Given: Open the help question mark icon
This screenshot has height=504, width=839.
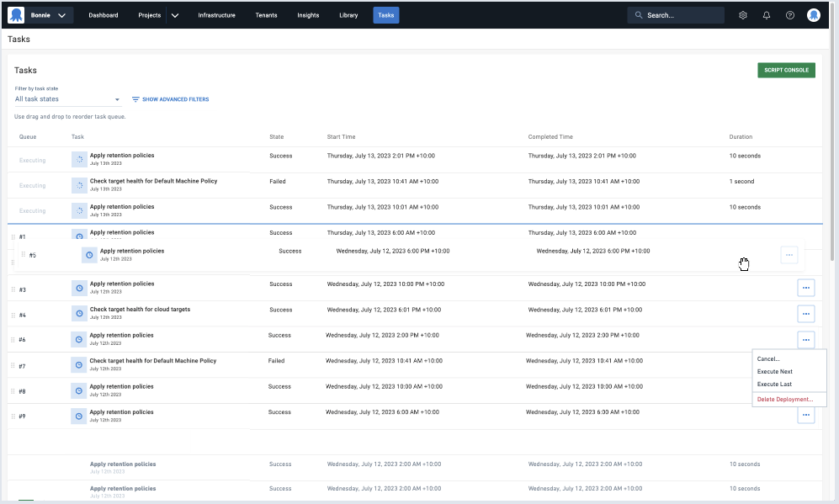Looking at the screenshot, I should tap(790, 15).
